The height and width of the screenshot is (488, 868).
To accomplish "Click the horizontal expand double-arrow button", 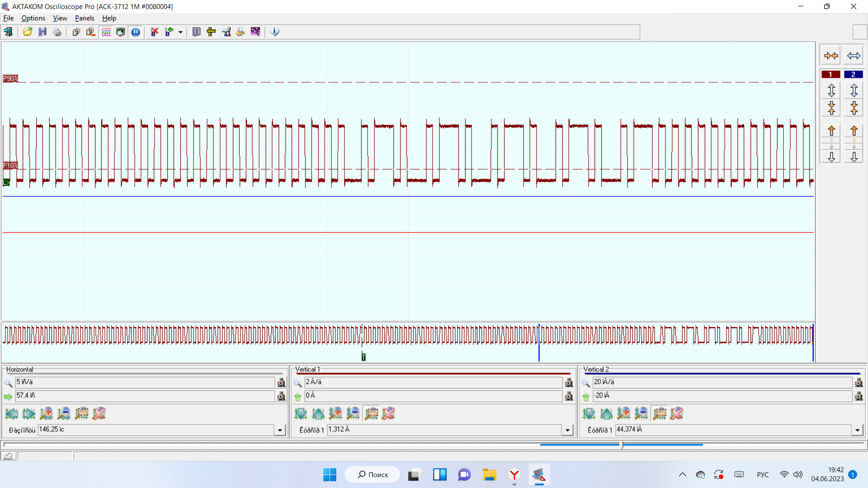I will click(854, 56).
